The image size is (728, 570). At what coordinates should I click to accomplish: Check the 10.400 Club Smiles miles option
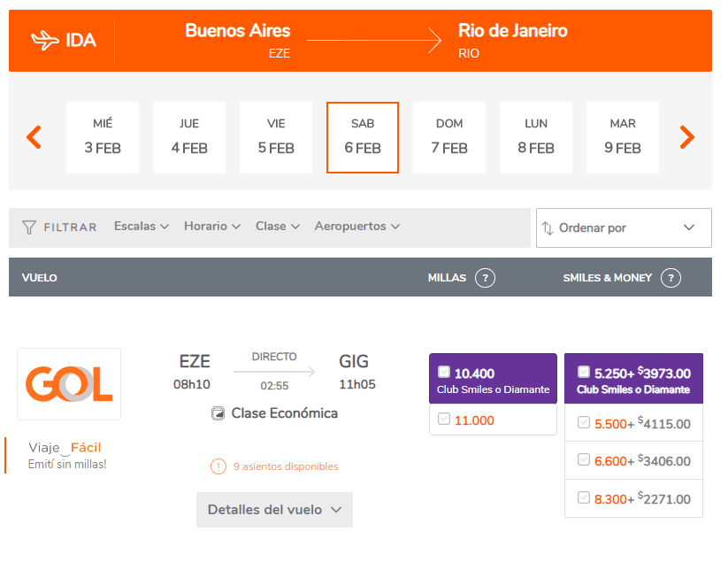tap(443, 372)
